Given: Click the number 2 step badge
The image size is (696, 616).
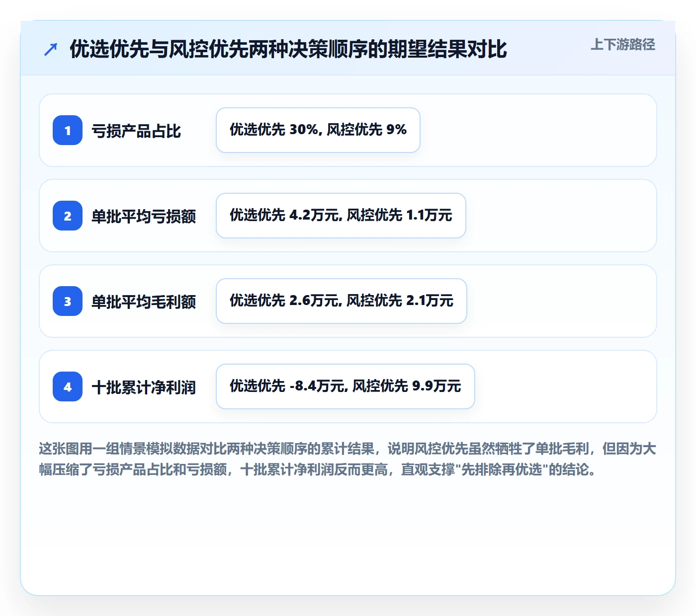Looking at the screenshot, I should (68, 216).
